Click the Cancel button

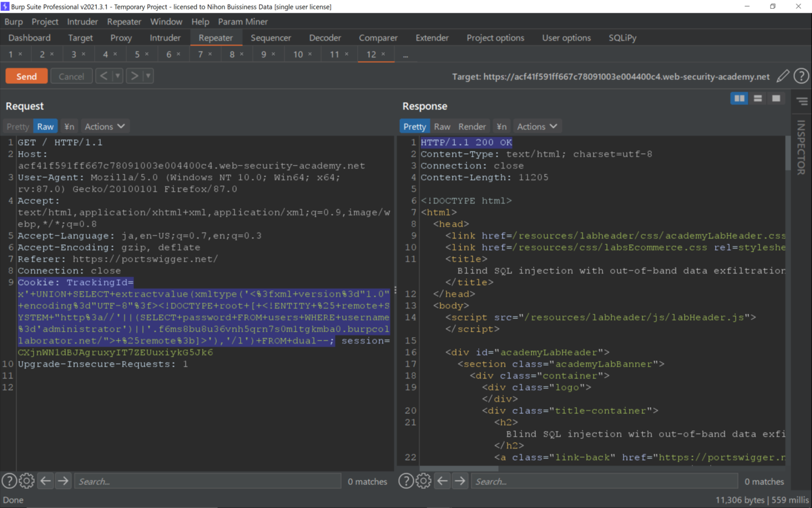click(x=71, y=77)
